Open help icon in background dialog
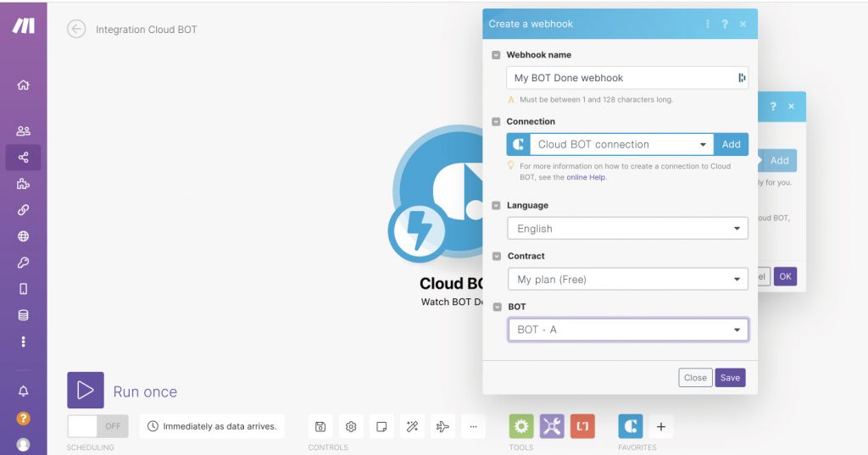This screenshot has height=455, width=868. coord(773,106)
